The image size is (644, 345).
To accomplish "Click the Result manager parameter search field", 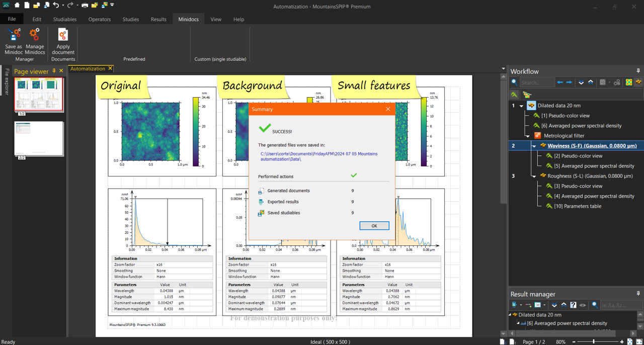I will pyautogui.click(x=621, y=305).
